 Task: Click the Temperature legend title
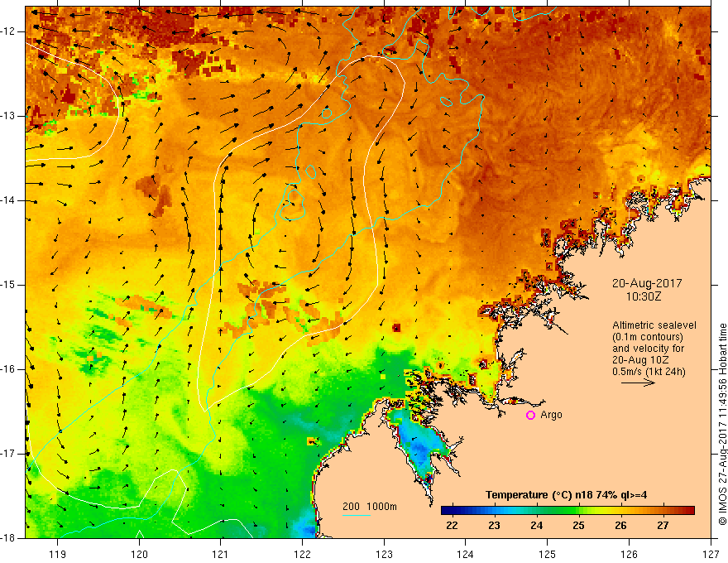click(566, 495)
